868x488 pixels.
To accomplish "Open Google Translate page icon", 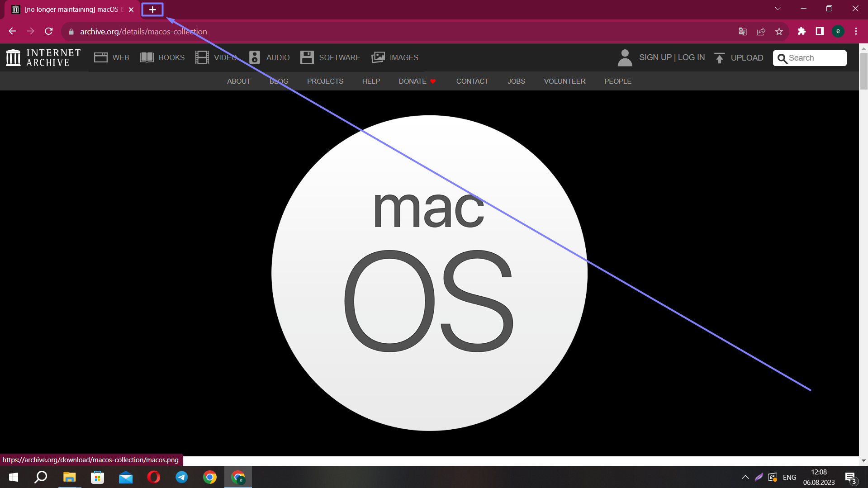I will pyautogui.click(x=743, y=32).
